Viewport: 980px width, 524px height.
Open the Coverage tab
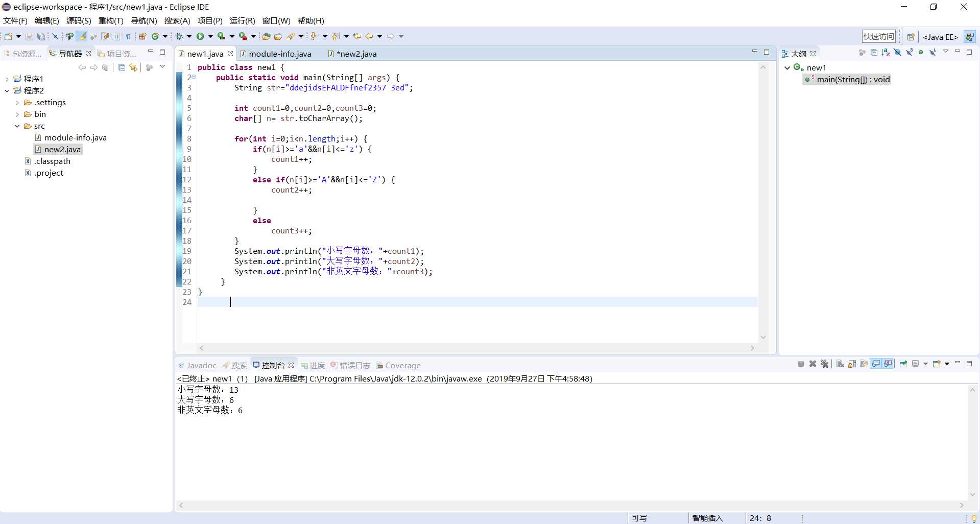[x=398, y=365]
